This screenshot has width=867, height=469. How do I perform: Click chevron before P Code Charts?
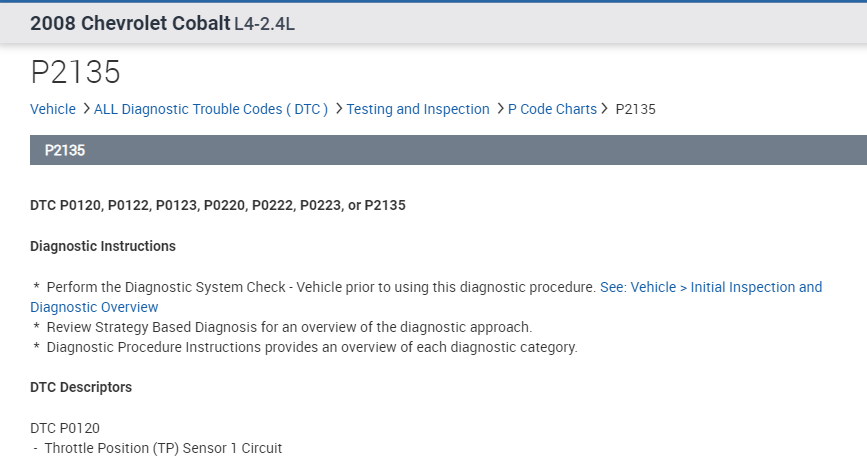tap(500, 109)
